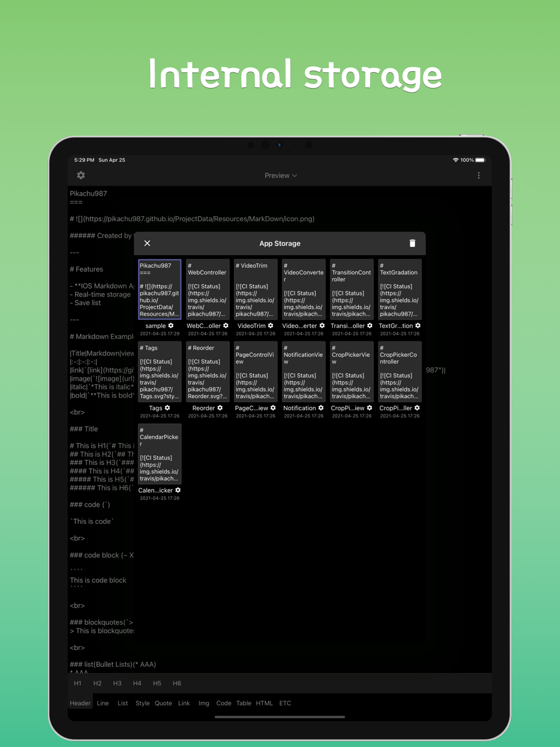Insert an H1 heading
The height and width of the screenshot is (747, 560).
click(78, 683)
